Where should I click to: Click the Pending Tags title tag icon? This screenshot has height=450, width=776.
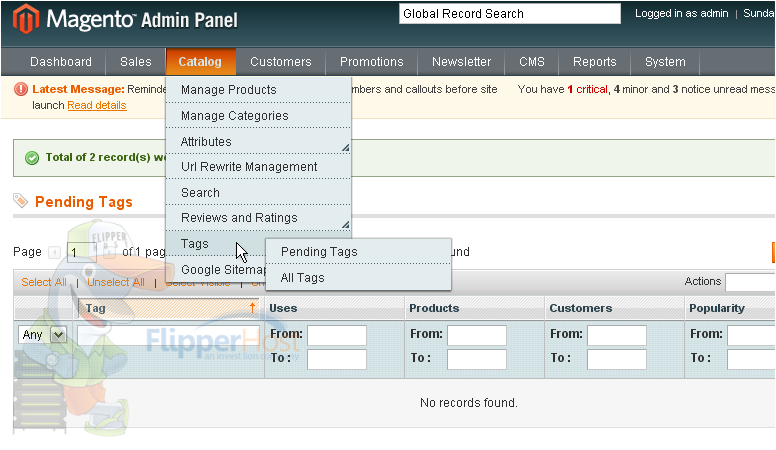pyautogui.click(x=20, y=200)
